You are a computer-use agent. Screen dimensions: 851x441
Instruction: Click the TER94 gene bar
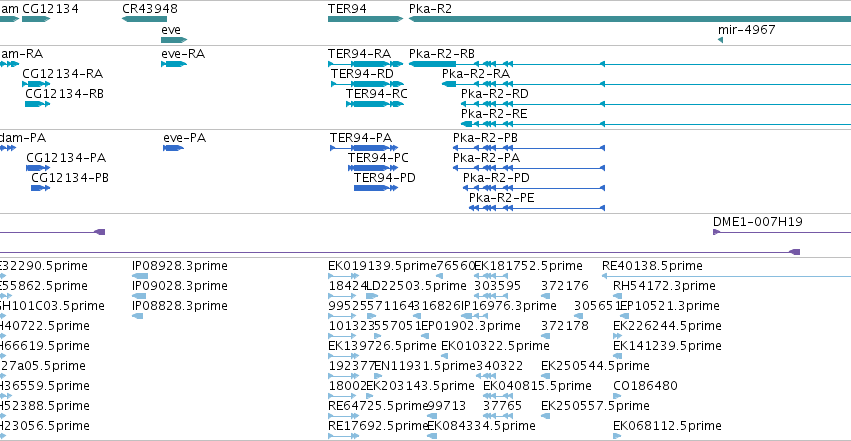(x=365, y=19)
